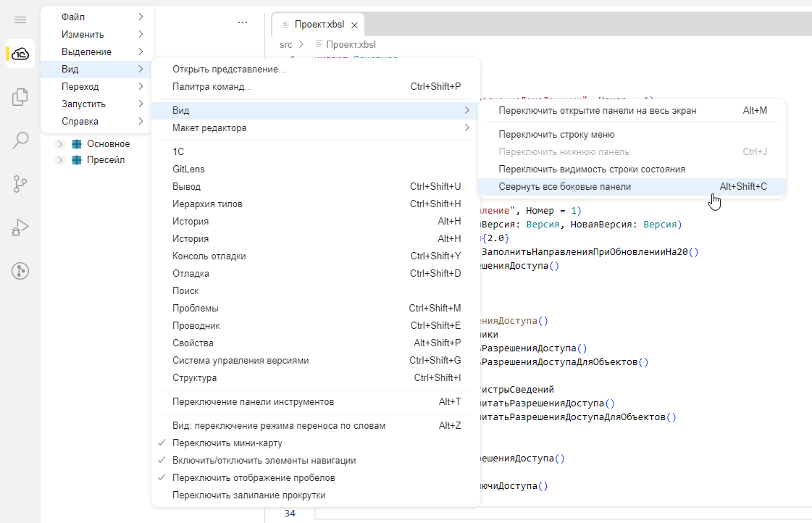Open the Поиск view entry
This screenshot has width=812, height=523.
tap(316, 291)
